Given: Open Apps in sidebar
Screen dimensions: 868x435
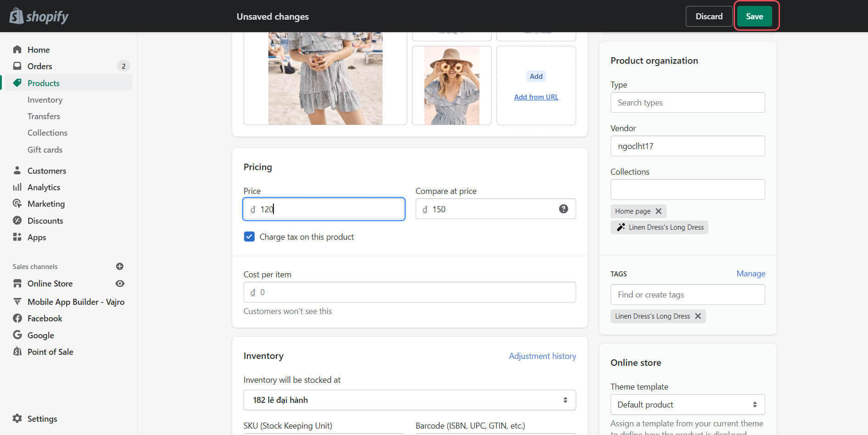Looking at the screenshot, I should tap(37, 237).
